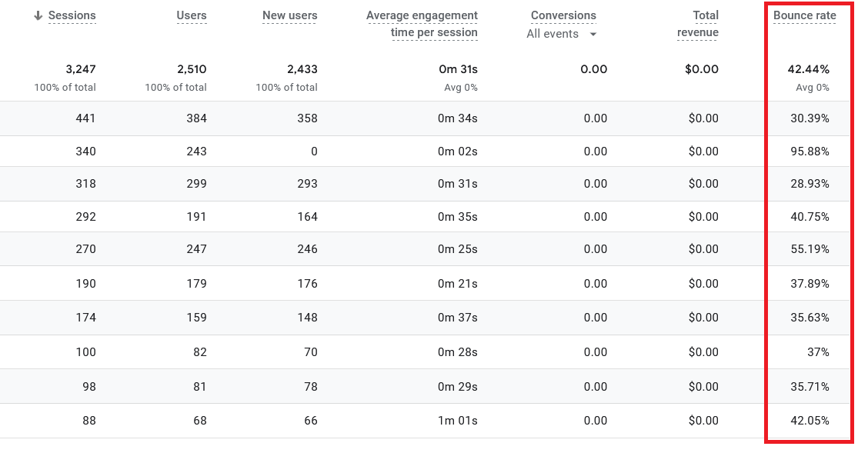
Task: Select the 2,433 total new users value
Action: [x=302, y=69]
